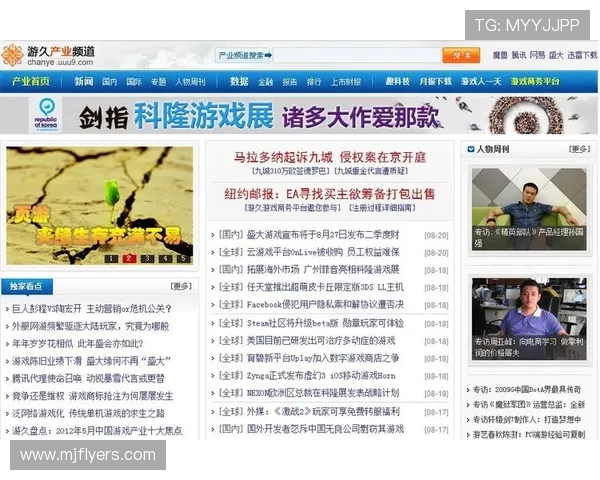Open article 游久盘点：2012年5月中国游戏产业十大焦点
Screen dimensions: 600x480
point(97,431)
